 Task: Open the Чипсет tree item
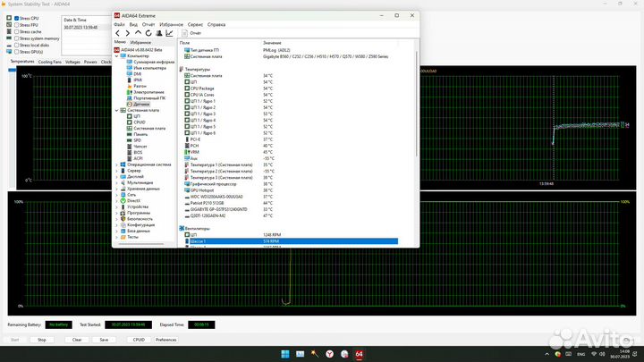click(x=140, y=147)
